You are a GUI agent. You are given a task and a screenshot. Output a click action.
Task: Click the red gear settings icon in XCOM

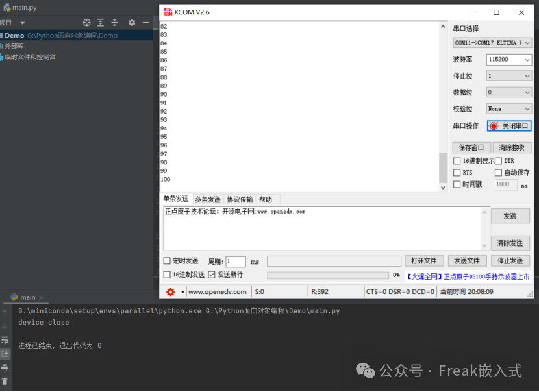pos(171,292)
